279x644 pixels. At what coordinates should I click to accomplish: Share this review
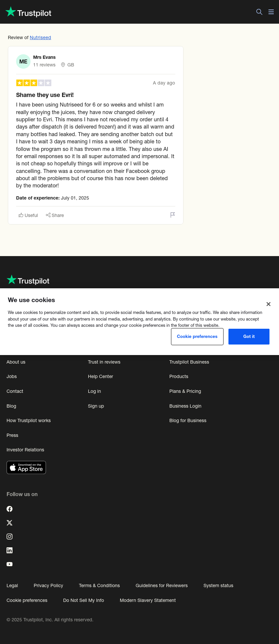(55, 215)
